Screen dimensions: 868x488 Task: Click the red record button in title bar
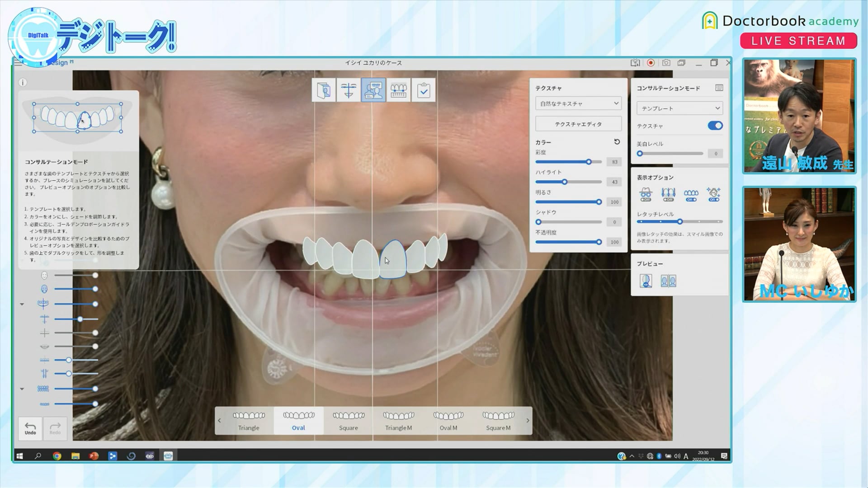[x=651, y=63]
